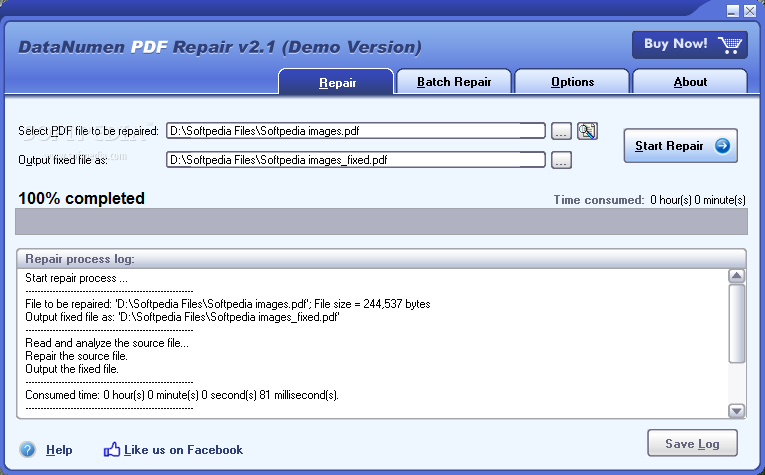Screen dimensions: 765x475
Task: Click the repair log scrollbar thumb
Action: point(736,324)
